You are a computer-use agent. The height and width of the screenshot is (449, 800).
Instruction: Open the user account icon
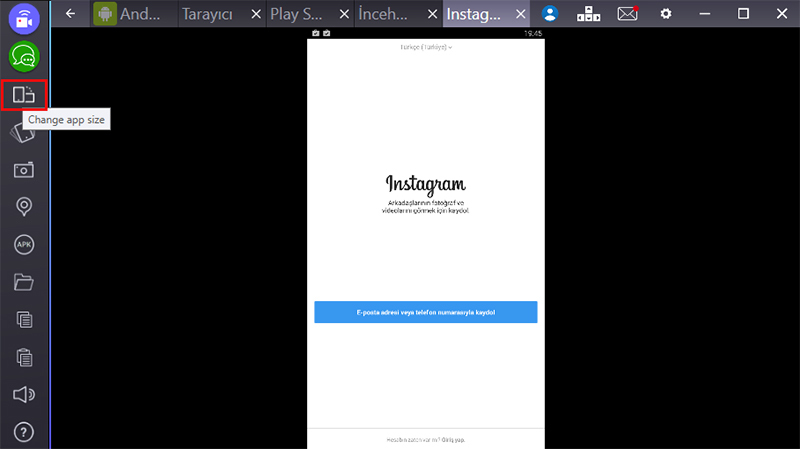click(x=550, y=14)
